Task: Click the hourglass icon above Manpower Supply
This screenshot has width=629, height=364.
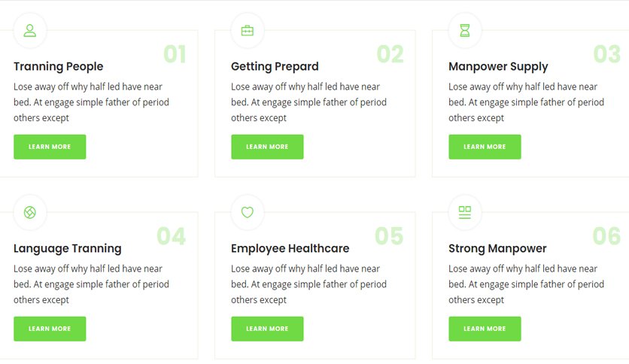Action: click(x=464, y=31)
